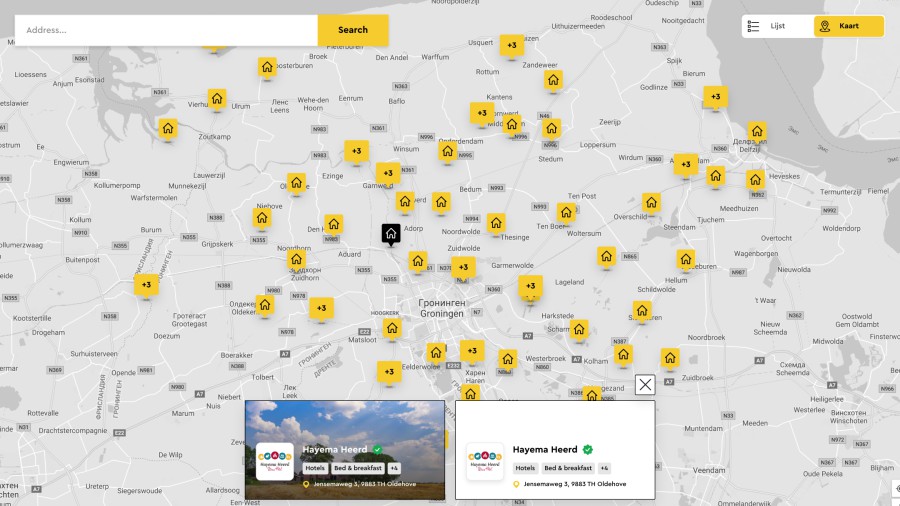The height and width of the screenshot is (506, 900).
Task: Select the black highlighted house marker near Adorp
Action: tap(391, 233)
